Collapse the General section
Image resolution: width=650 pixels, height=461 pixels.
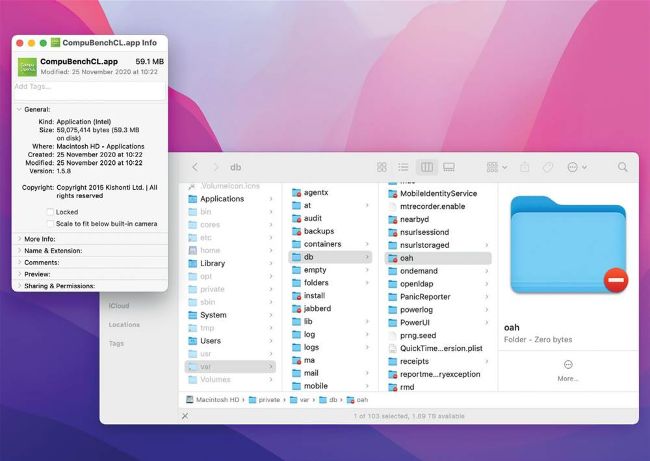coord(19,109)
